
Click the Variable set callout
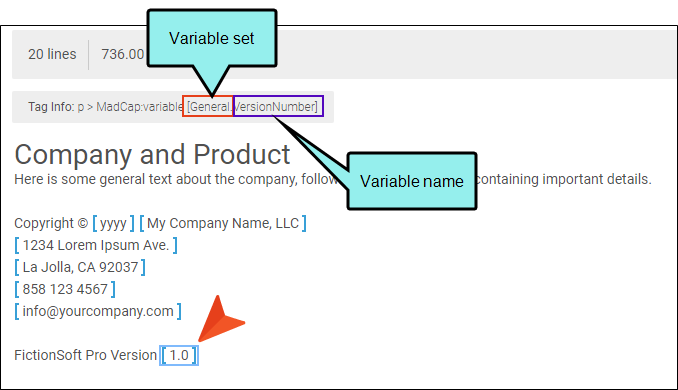(212, 38)
